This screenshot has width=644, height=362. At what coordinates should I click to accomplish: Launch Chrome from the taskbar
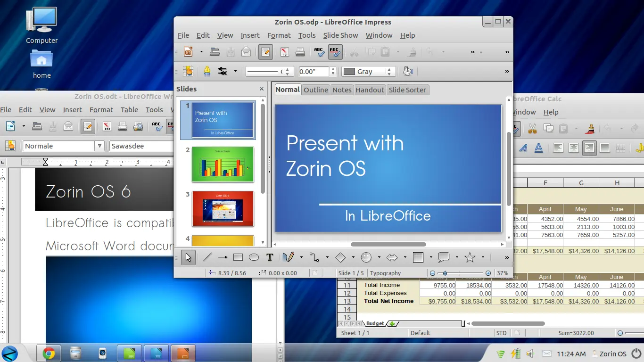(x=48, y=353)
